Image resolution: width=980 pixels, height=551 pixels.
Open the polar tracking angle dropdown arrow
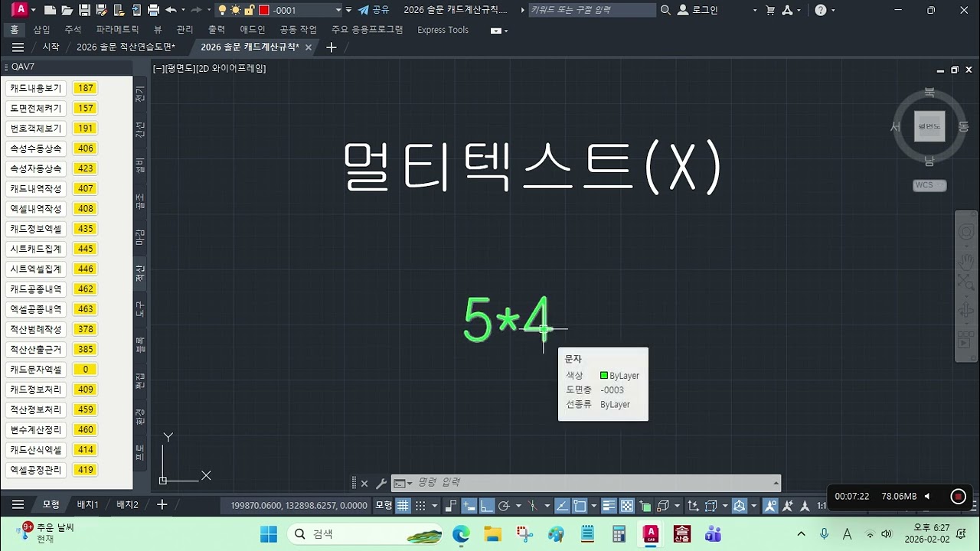(x=518, y=506)
